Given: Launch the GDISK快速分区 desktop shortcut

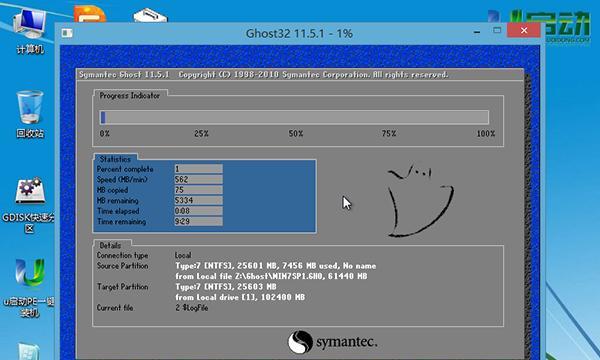Looking at the screenshot, I should pos(29,205).
